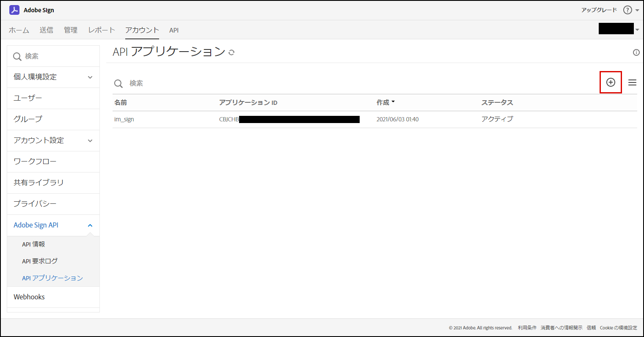This screenshot has height=337, width=644.
Task: Open the help question mark icon
Action: 627,10
